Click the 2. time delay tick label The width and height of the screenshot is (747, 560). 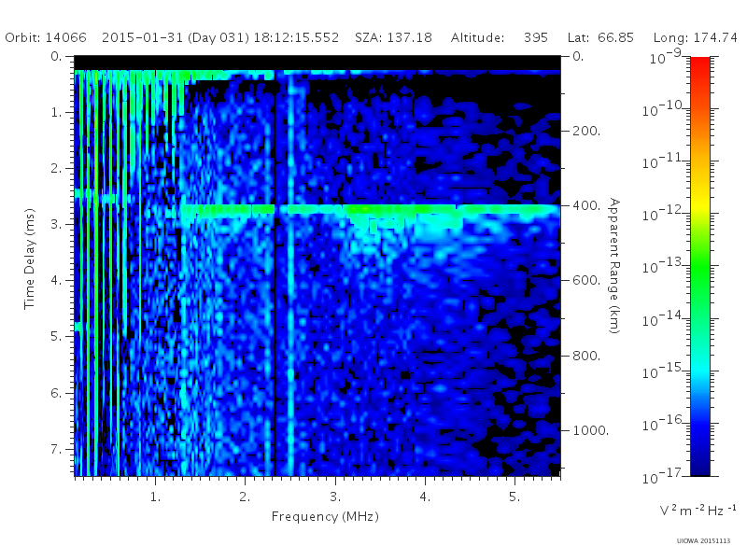point(57,169)
